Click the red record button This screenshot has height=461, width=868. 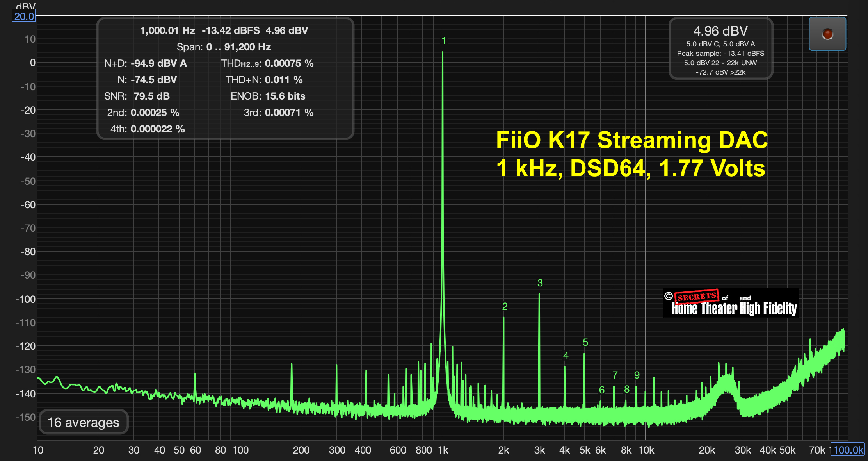[x=827, y=34]
